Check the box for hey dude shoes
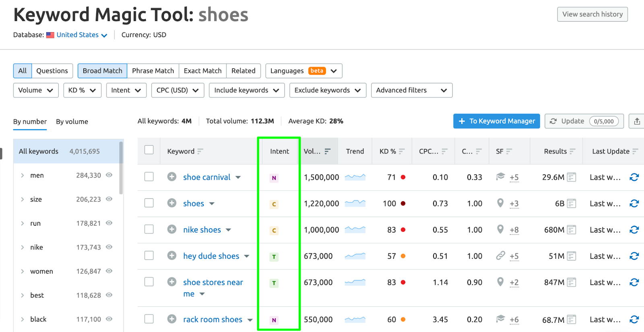This screenshot has width=644, height=332. pyautogui.click(x=149, y=255)
